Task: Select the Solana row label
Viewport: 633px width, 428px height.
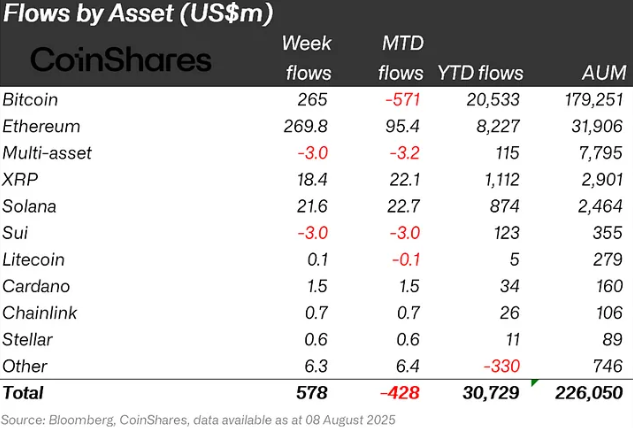Action: pos(30,206)
